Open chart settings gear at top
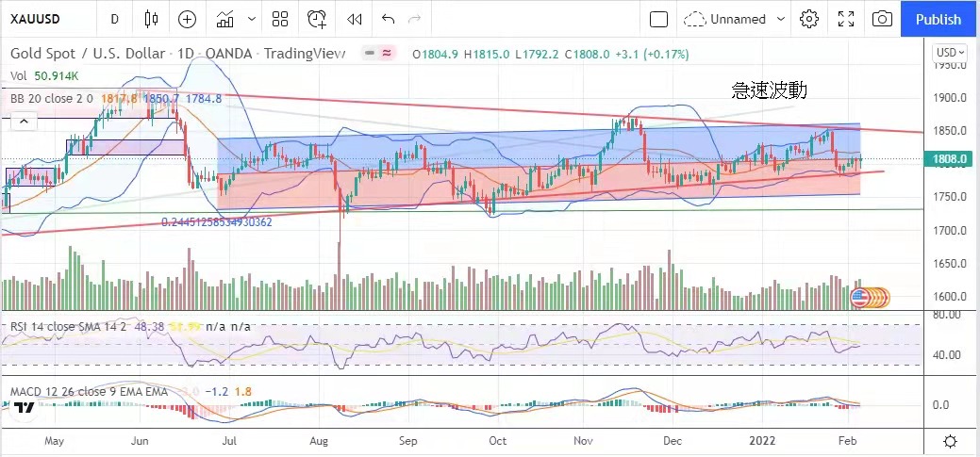 click(x=808, y=19)
